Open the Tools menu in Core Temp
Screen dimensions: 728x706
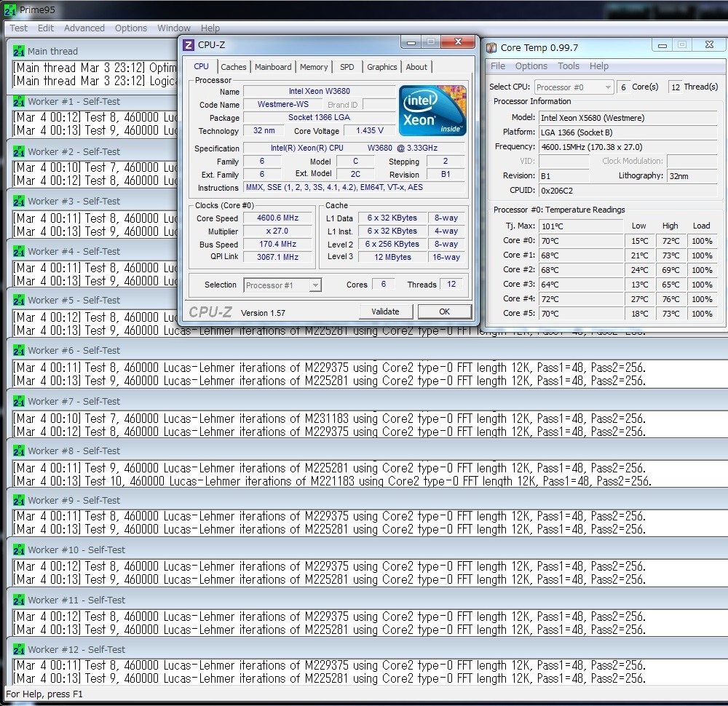(x=569, y=66)
